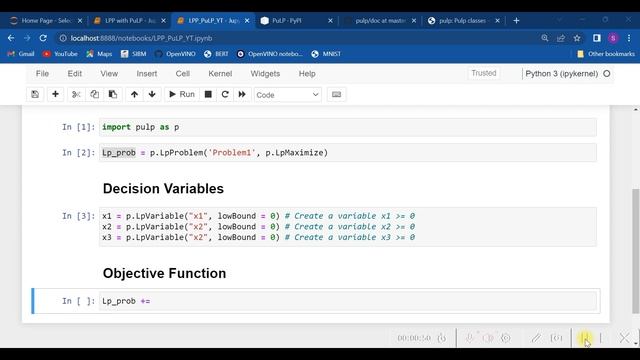Save and checkpoint the notebook
This screenshot has height=360, width=640.
pyautogui.click(x=35, y=95)
